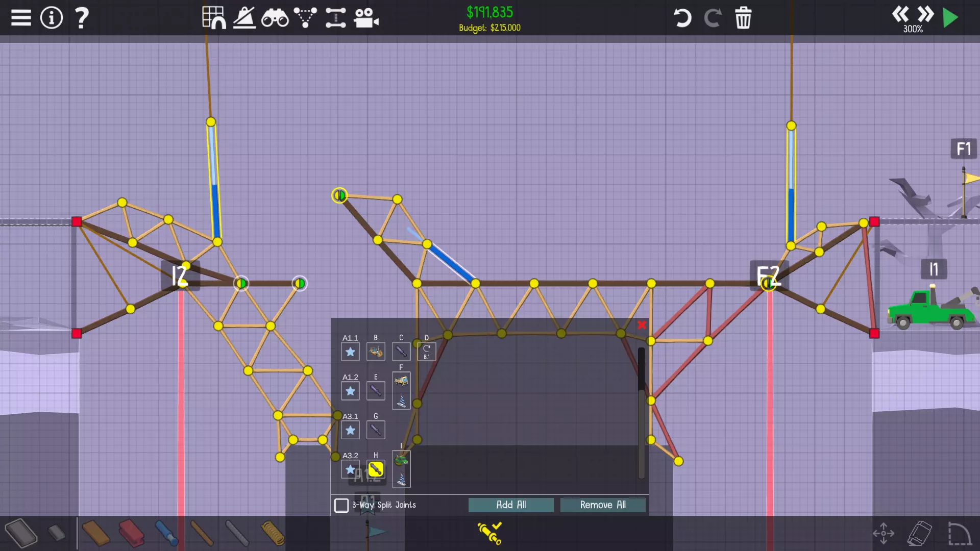
Task: Click the binoculars view icon
Action: click(275, 18)
